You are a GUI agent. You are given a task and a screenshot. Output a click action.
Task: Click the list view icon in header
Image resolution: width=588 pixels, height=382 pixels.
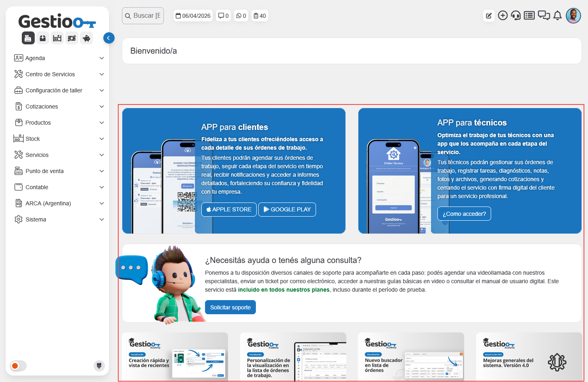(x=529, y=16)
